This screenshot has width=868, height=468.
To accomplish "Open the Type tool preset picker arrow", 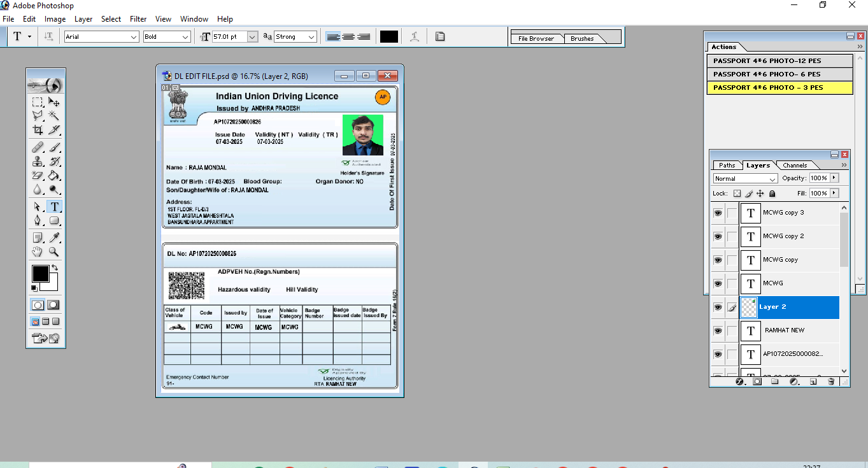I will [30, 37].
